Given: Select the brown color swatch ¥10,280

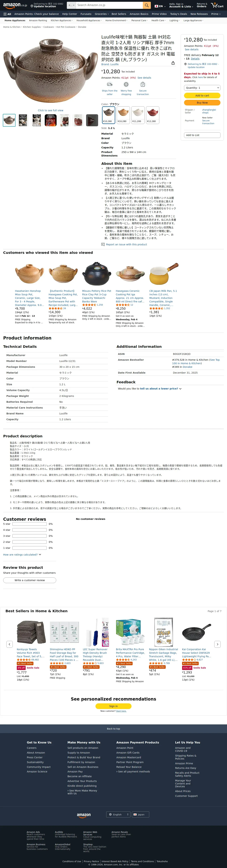Looking at the screenshot, I should (x=109, y=115).
